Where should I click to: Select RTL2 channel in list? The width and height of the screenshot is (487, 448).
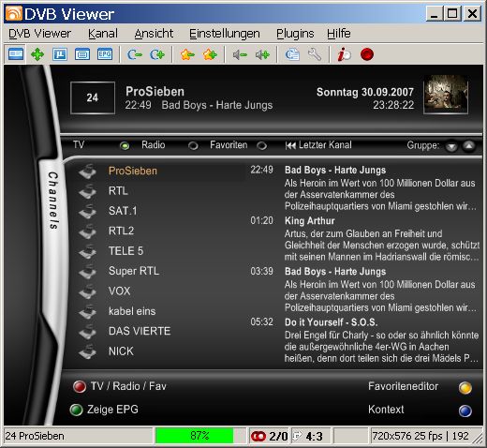(121, 231)
